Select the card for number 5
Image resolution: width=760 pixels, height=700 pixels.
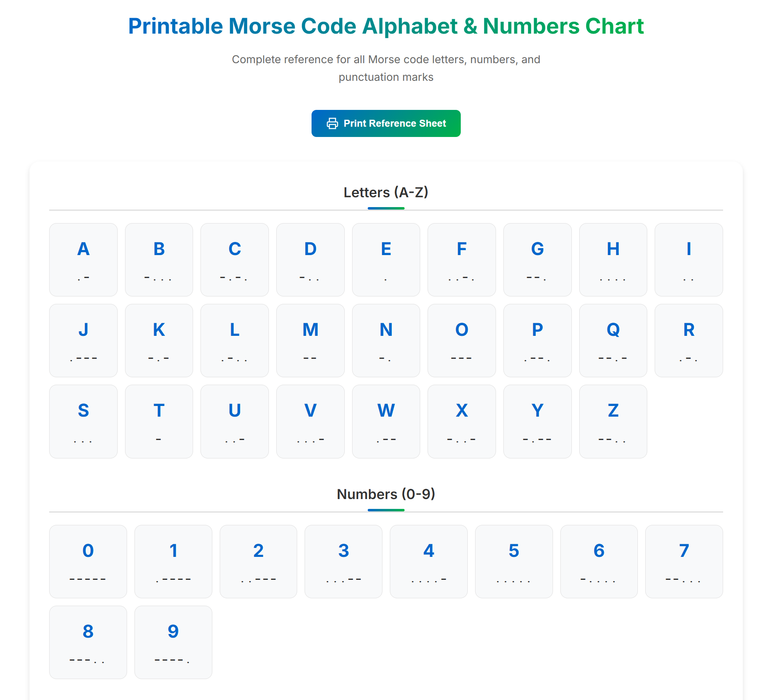(514, 561)
